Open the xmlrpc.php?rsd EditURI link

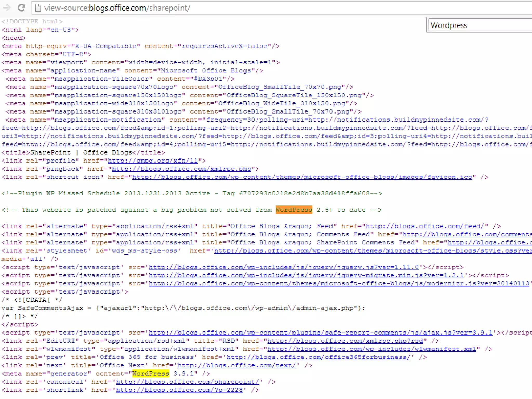[x=347, y=341]
